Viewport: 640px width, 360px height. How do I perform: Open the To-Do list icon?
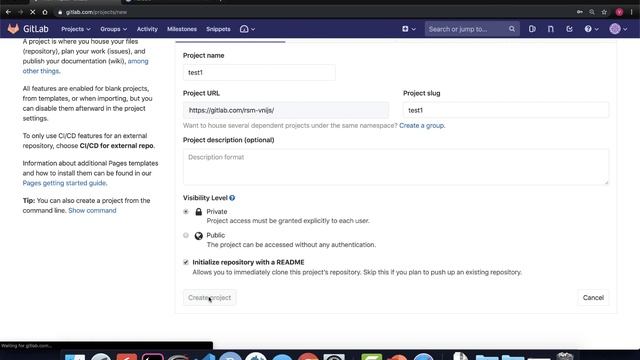[569, 29]
